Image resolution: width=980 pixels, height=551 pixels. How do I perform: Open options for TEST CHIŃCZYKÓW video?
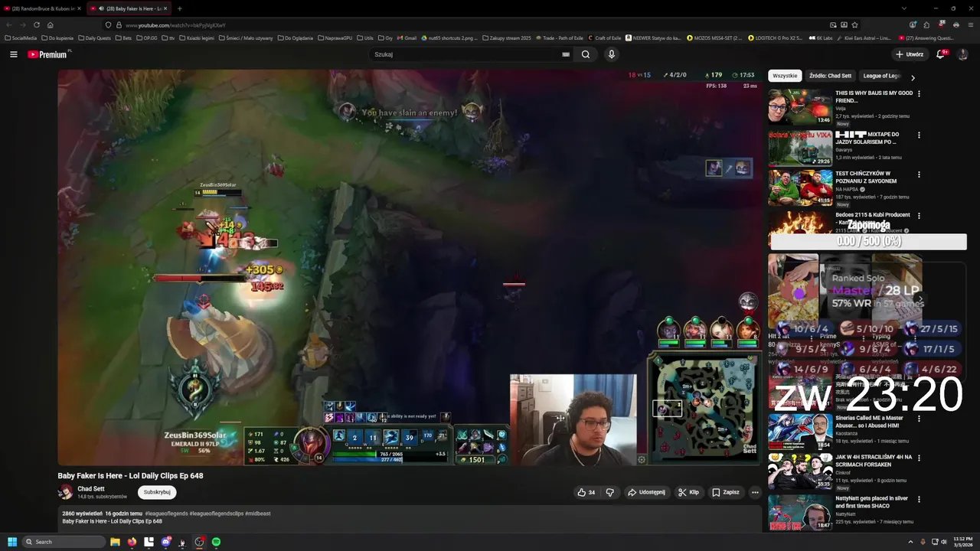[x=919, y=174]
